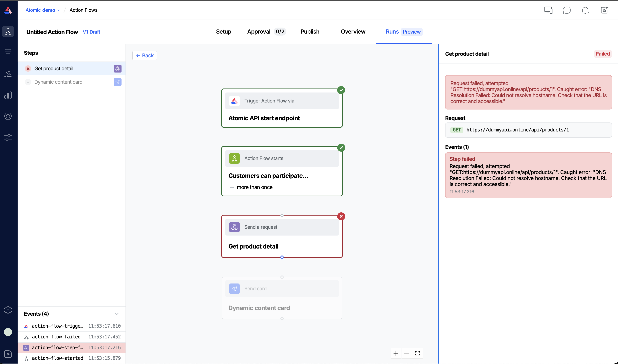Click the Back button
Viewport: 618px width, 364px height.
145,55
